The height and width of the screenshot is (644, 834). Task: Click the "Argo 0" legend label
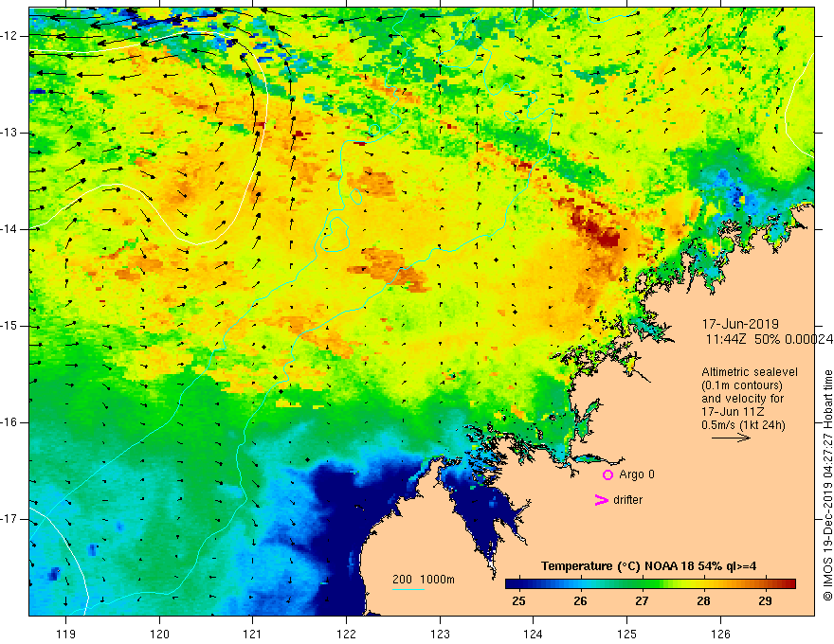637,474
